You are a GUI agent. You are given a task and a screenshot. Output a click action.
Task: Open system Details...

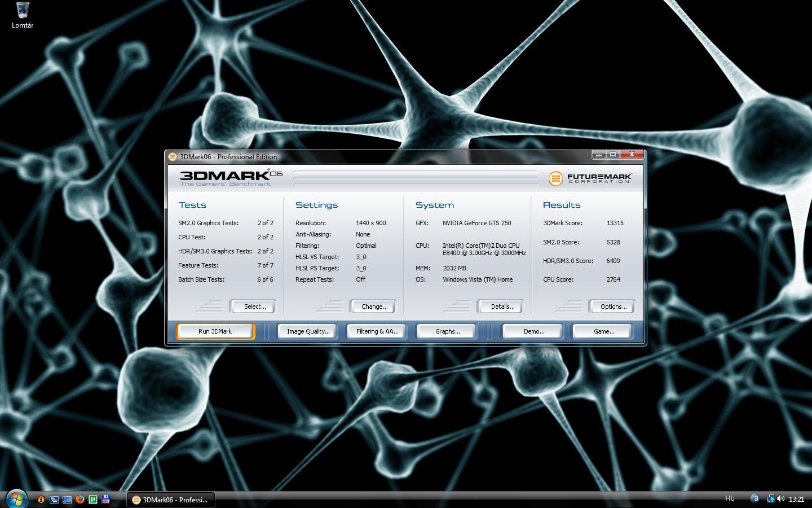[x=500, y=306]
